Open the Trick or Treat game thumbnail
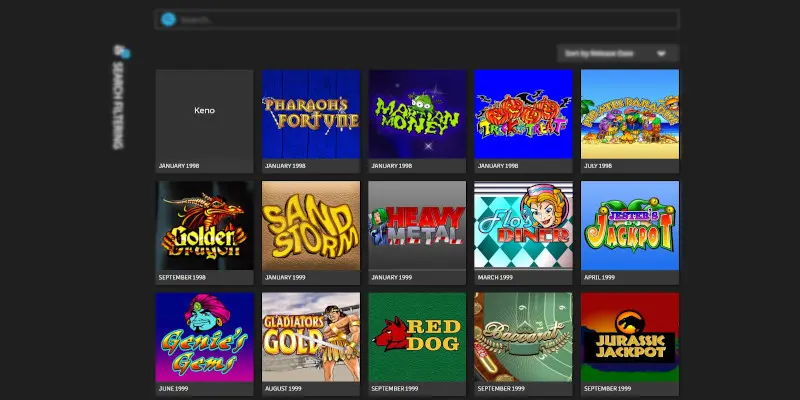This screenshot has width=800, height=400. [523, 114]
